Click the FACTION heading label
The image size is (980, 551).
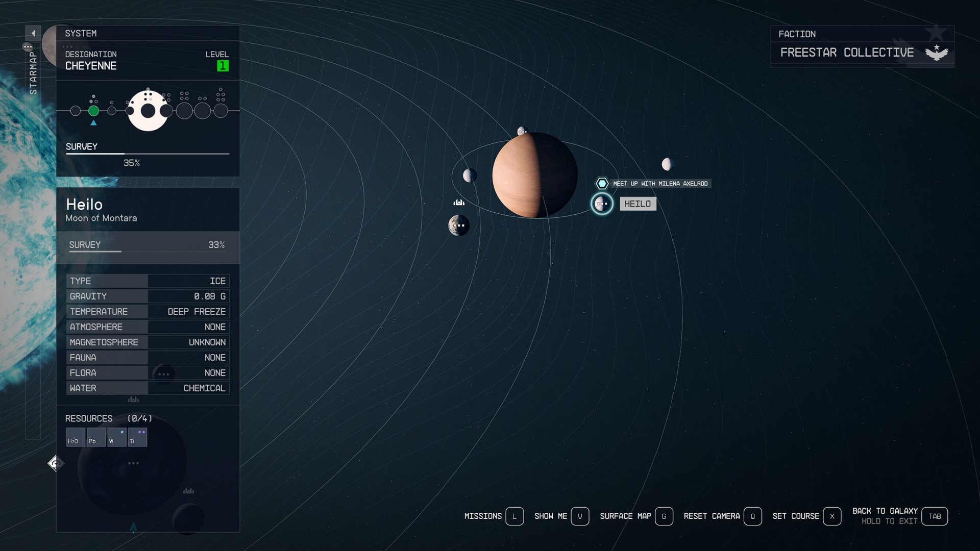797,34
